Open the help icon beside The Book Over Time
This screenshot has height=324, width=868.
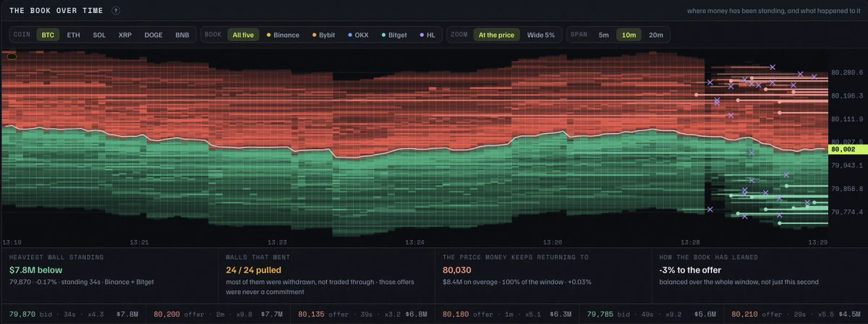pos(116,11)
